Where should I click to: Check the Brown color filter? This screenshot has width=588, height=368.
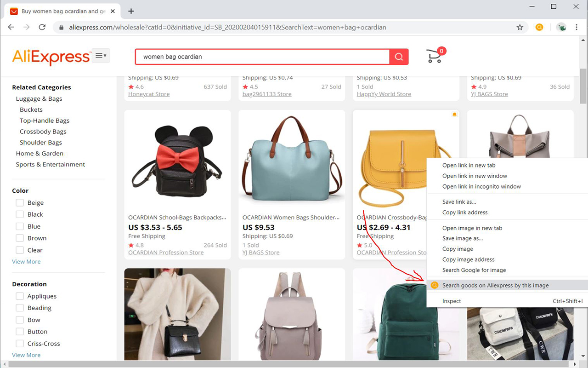pyautogui.click(x=20, y=238)
